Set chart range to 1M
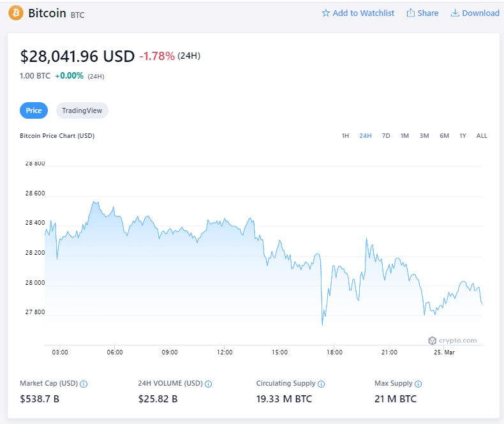The image size is (504, 424). tap(404, 136)
